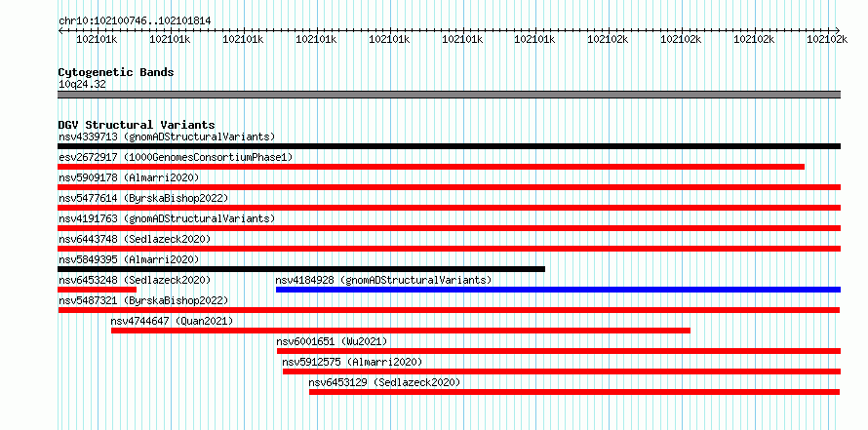Open the nsv5487321 ByrskaBishop2022 label

(x=143, y=300)
